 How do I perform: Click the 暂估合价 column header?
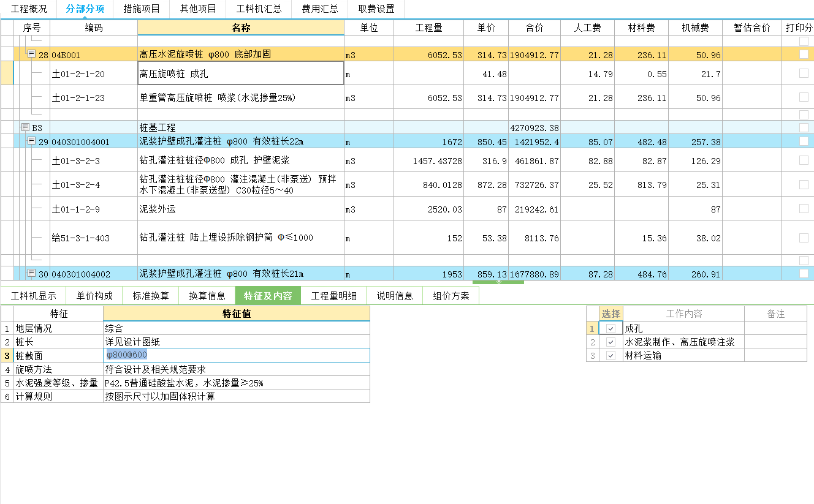click(x=752, y=28)
